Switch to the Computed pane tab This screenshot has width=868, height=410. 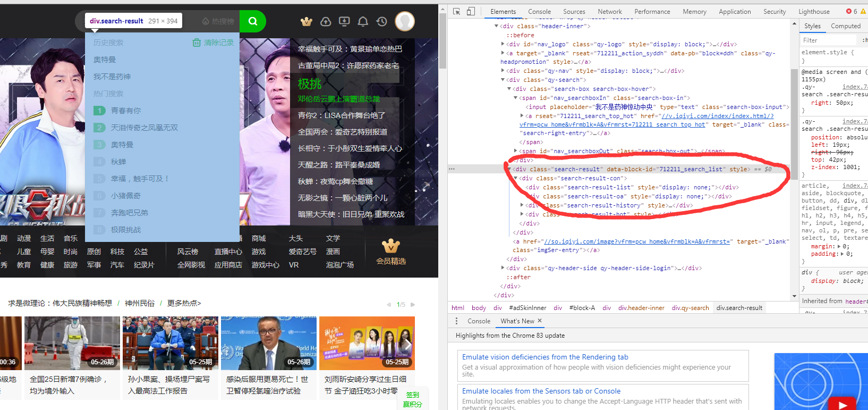(x=846, y=26)
